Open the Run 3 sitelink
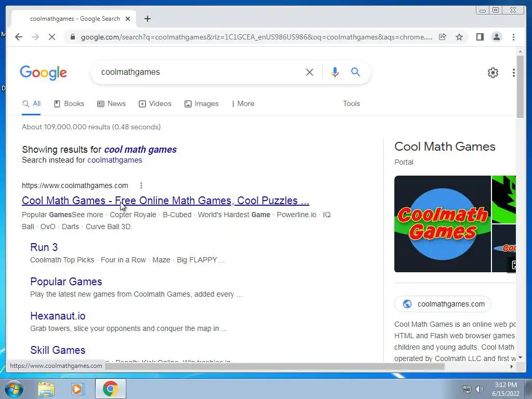 pos(44,247)
